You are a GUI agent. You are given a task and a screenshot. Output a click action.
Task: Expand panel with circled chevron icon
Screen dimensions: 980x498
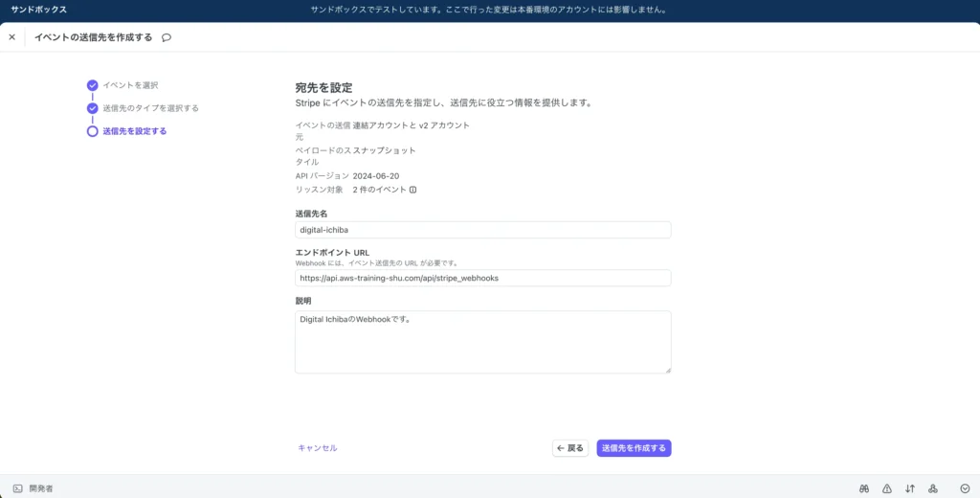tap(965, 488)
